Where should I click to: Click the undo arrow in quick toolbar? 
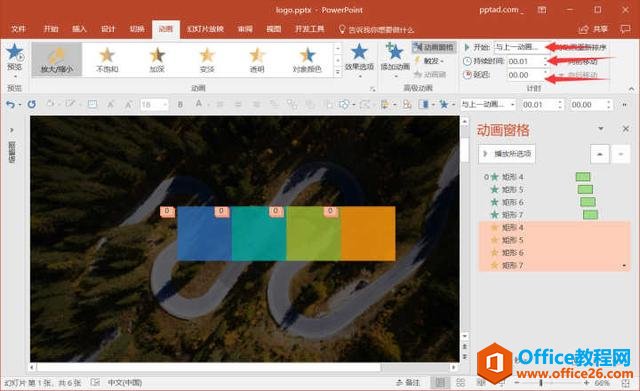pyautogui.click(x=10, y=104)
